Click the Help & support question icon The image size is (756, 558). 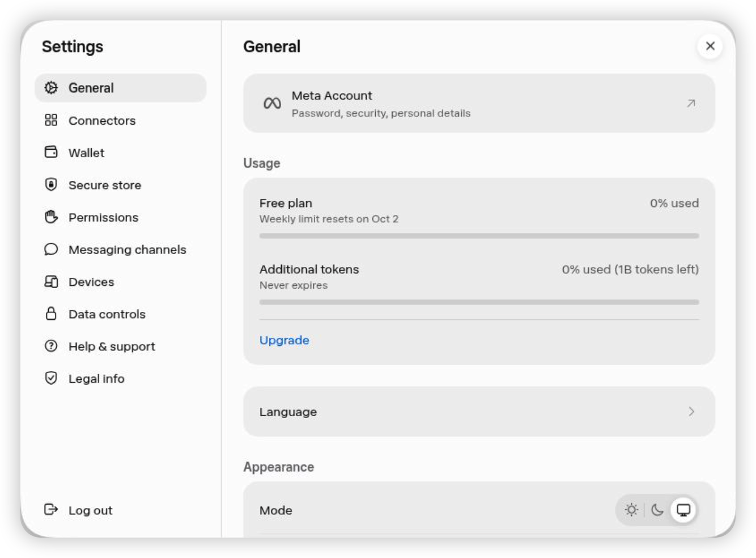tap(51, 346)
